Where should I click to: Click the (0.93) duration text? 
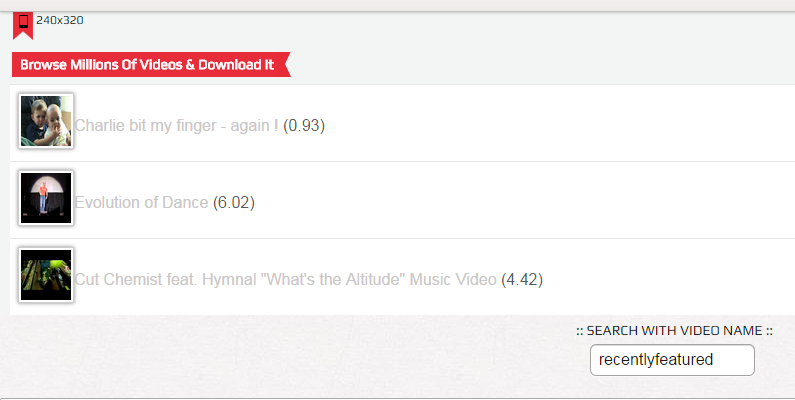305,125
